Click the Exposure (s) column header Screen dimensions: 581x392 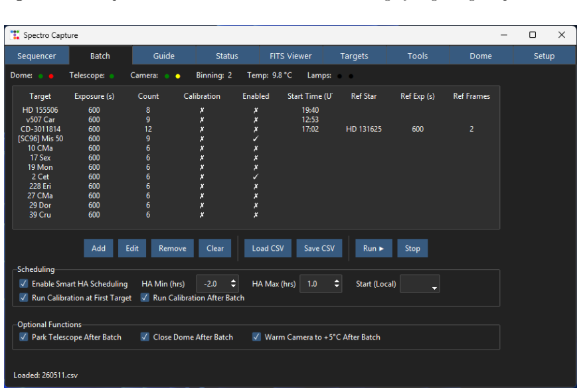(x=94, y=96)
